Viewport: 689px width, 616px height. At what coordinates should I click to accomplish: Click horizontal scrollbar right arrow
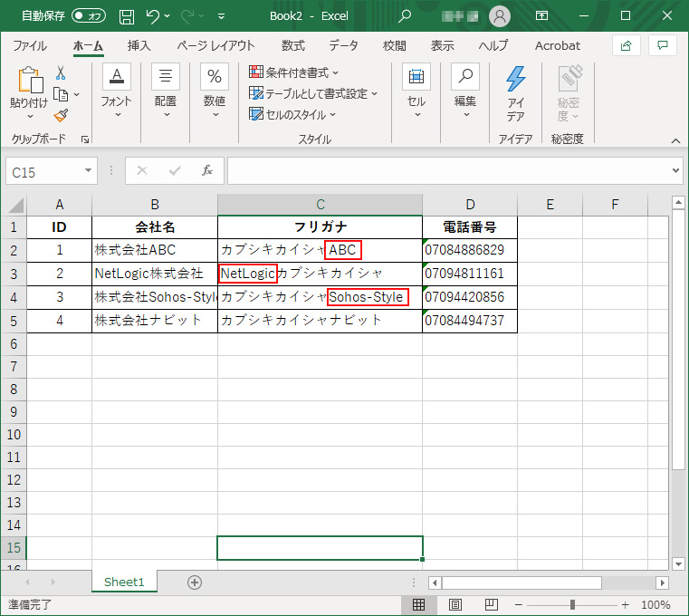(662, 583)
